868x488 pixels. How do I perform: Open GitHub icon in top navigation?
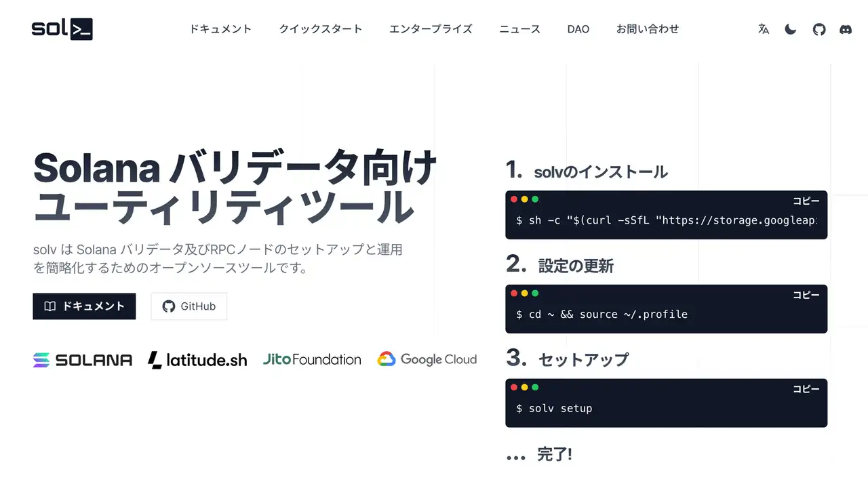(819, 29)
